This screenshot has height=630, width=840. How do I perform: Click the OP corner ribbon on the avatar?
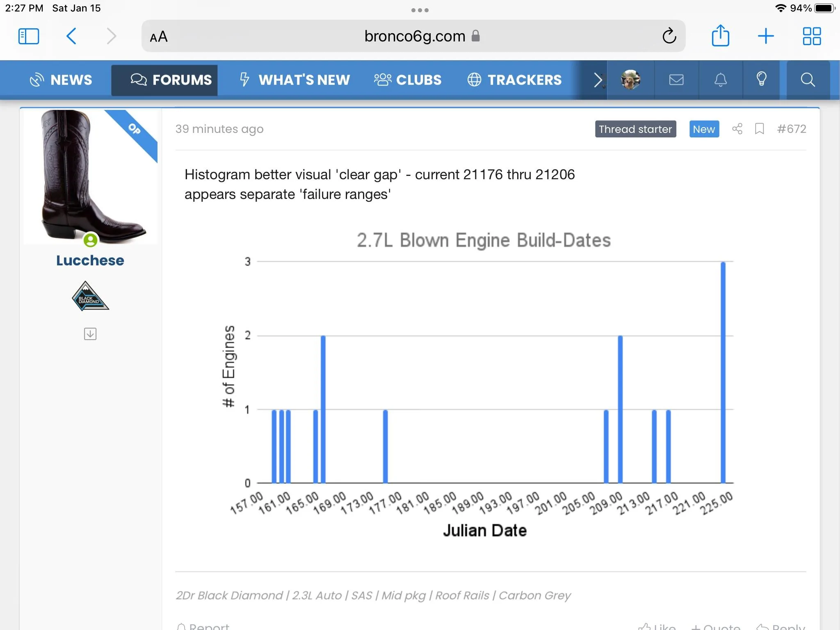click(x=135, y=129)
